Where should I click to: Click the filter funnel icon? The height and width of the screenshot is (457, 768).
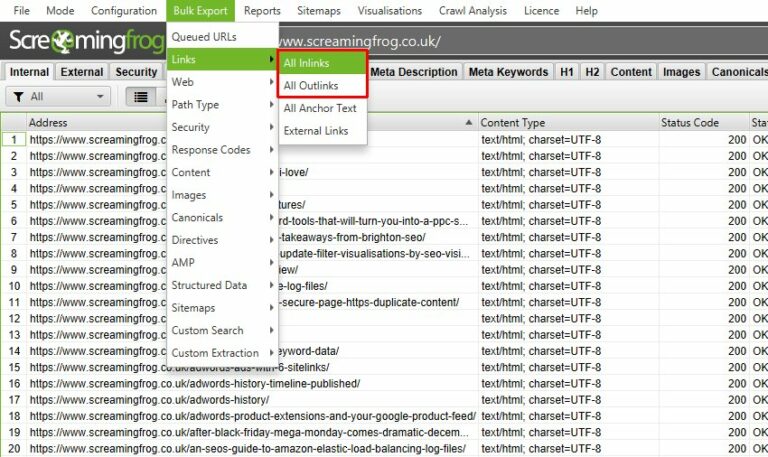point(19,97)
